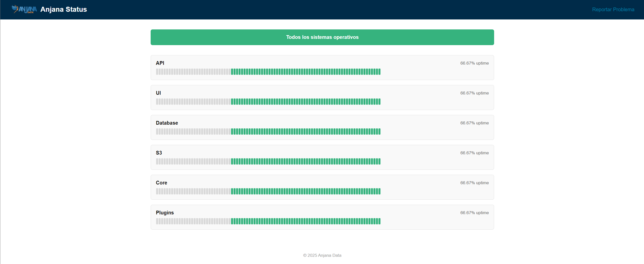Click the API uptime percentage text

[x=474, y=63]
